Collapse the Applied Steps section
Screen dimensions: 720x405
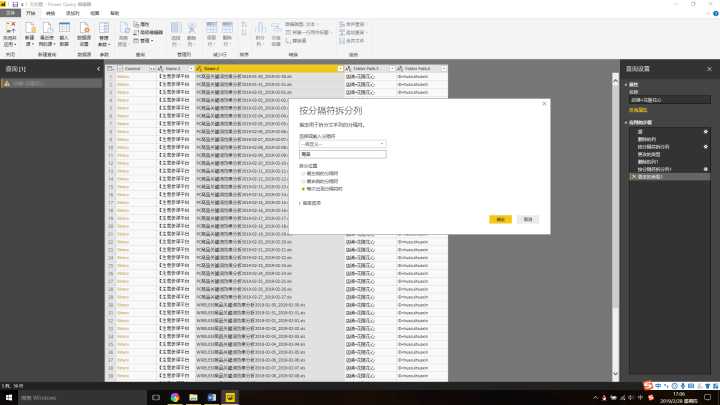tap(626, 123)
